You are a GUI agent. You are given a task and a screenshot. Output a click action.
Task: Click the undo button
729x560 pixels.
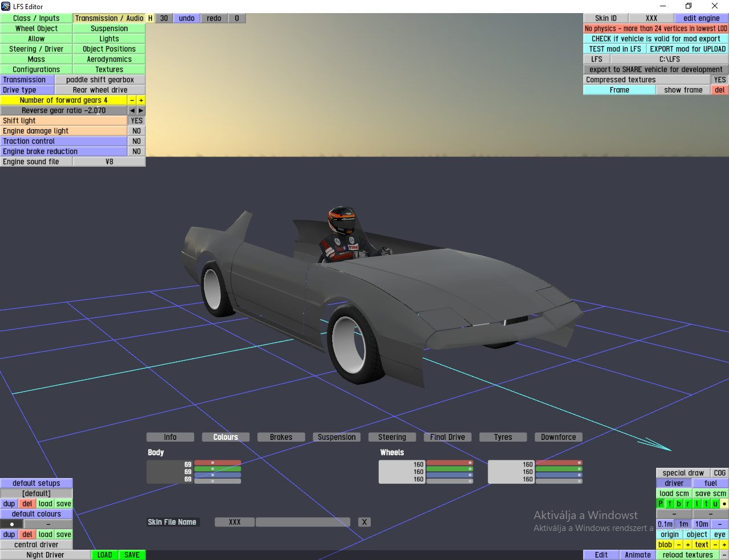(187, 18)
